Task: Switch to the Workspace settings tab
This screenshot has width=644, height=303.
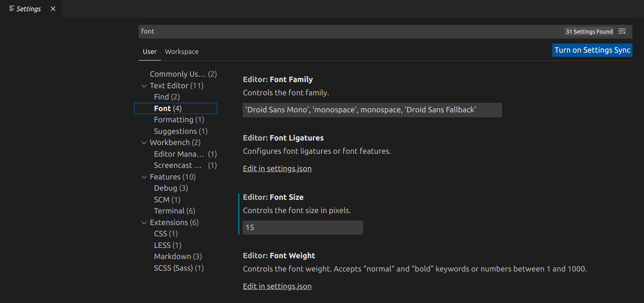Action: [182, 51]
